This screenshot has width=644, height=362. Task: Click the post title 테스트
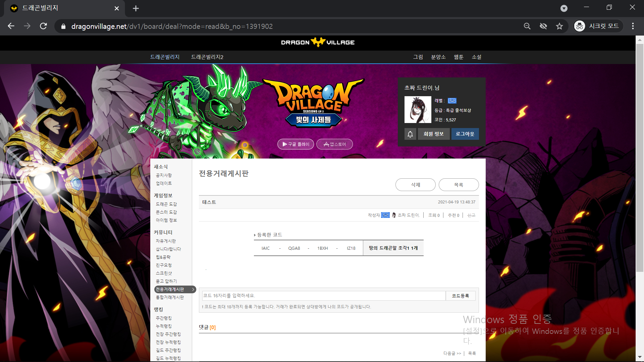pyautogui.click(x=209, y=202)
